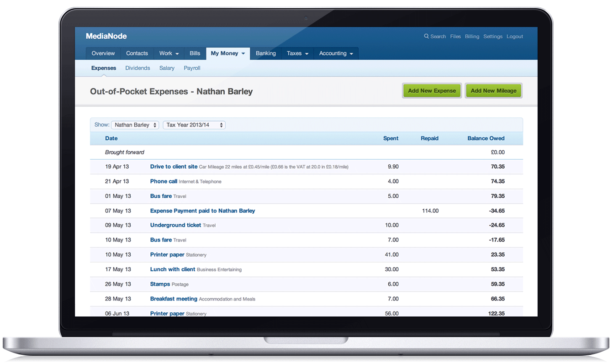The height and width of the screenshot is (364, 613).
Task: Open the Breakfast meeting expense entry
Action: (x=174, y=299)
